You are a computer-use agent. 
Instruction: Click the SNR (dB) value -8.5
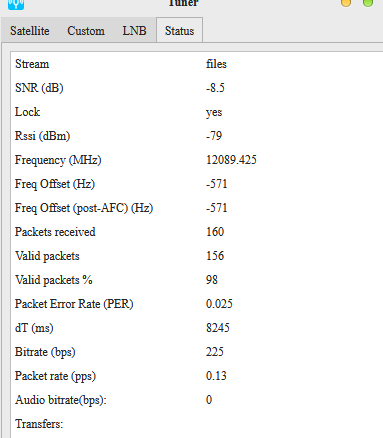pos(215,88)
